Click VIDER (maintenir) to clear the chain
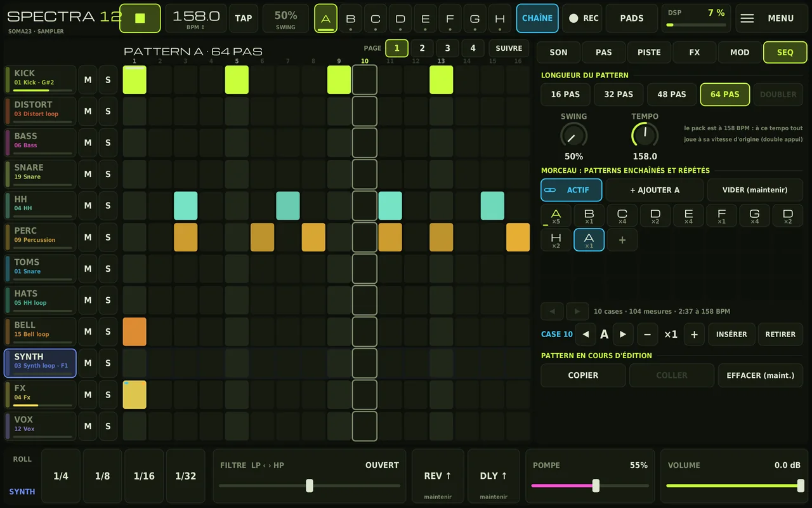The height and width of the screenshot is (508, 812). pyautogui.click(x=755, y=190)
